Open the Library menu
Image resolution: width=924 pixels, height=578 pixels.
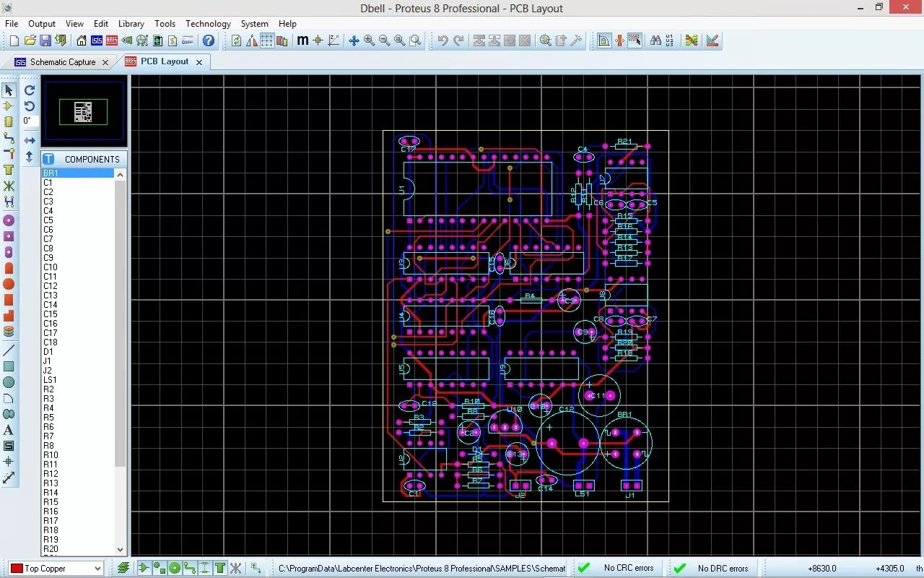click(x=131, y=24)
